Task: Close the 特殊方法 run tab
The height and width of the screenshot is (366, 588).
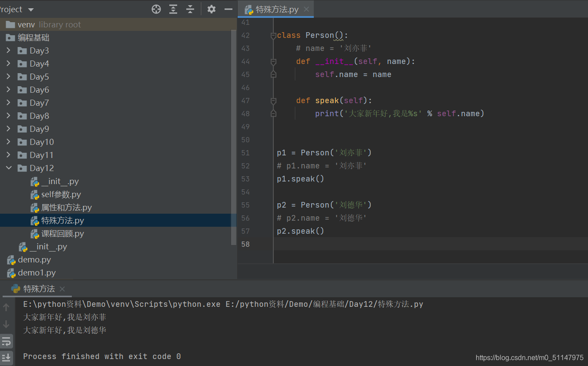Action: (x=62, y=289)
